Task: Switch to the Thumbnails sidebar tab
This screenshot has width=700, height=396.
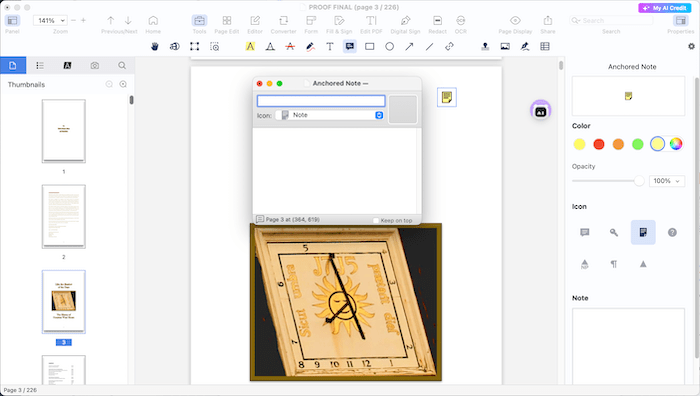Action: [x=13, y=66]
